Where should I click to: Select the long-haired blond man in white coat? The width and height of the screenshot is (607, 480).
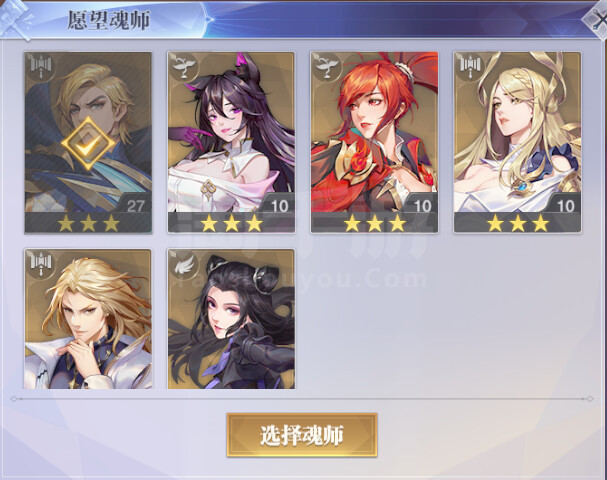88,319
